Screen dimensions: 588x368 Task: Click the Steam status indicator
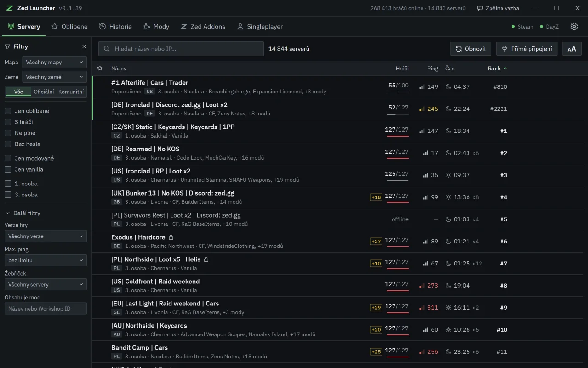tap(523, 27)
